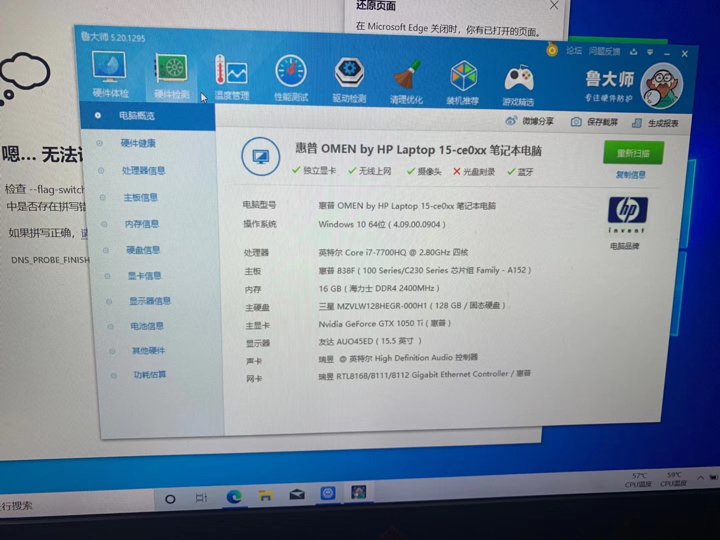This screenshot has width=720, height=540.
Task: Click the 无线上网 feature indicator
Action: [x=370, y=171]
